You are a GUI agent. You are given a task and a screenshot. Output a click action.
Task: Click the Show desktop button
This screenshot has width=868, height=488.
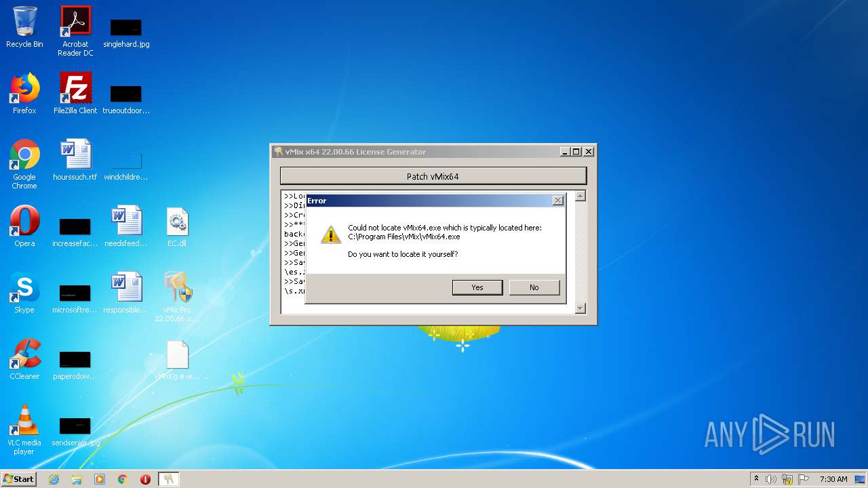pyautogui.click(x=861, y=479)
